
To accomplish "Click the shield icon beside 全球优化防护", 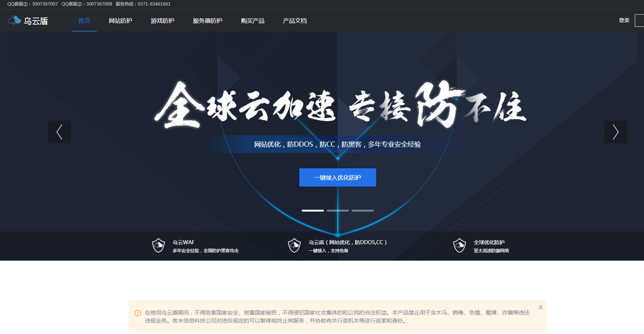I will pyautogui.click(x=459, y=245).
